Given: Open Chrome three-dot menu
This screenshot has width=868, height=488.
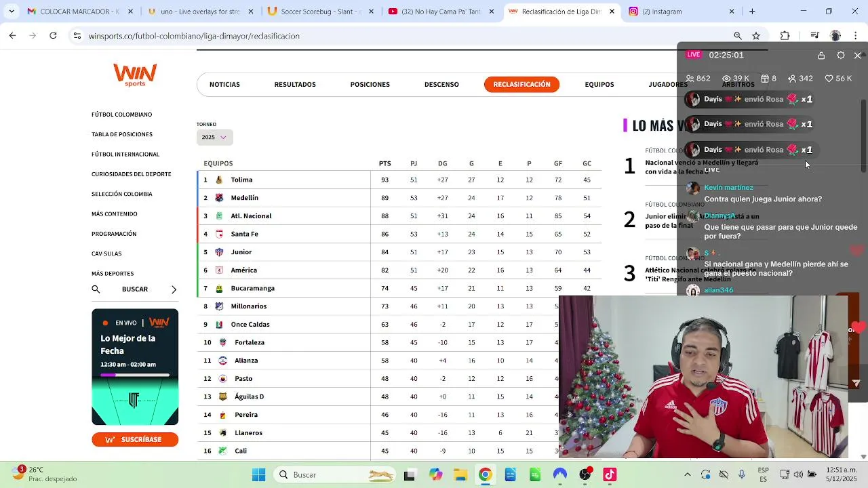Looking at the screenshot, I should click(856, 36).
